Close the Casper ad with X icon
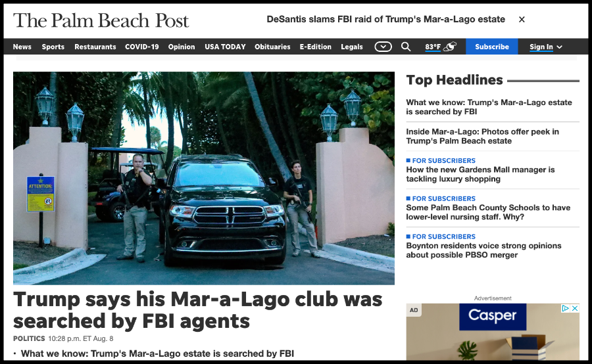Viewport: 592px width, 364px height. tap(575, 308)
